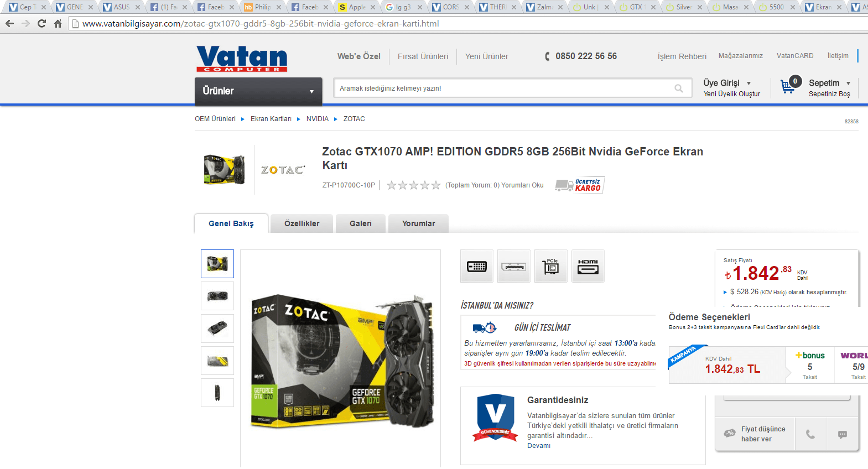Select the HDMI feature icon
Image resolution: width=868 pixels, height=469 pixels.
click(x=588, y=266)
